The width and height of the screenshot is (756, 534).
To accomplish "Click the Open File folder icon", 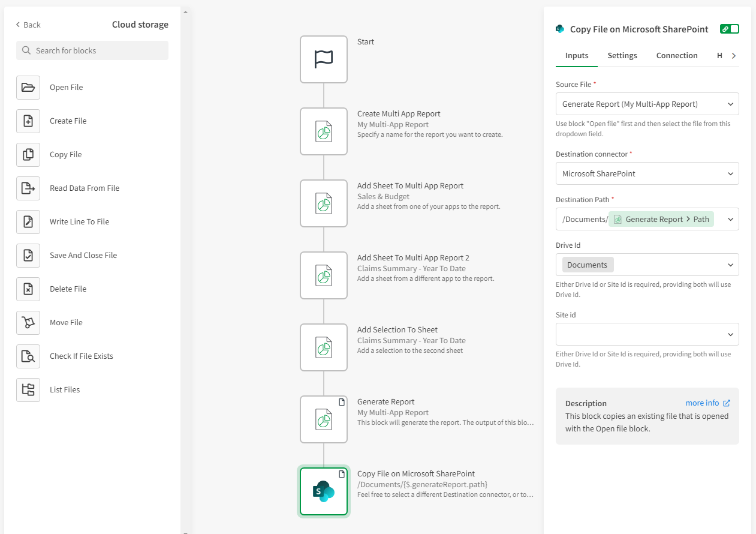I will point(28,88).
